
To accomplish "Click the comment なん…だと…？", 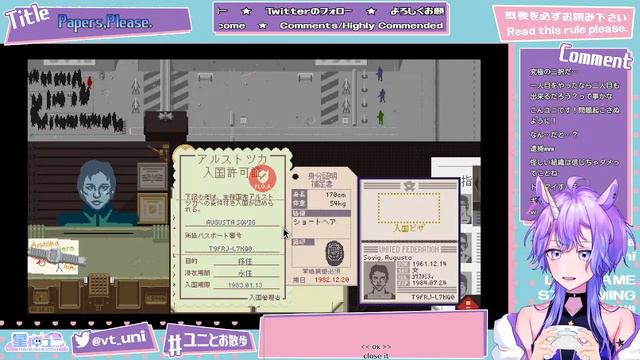I will pos(554,135).
